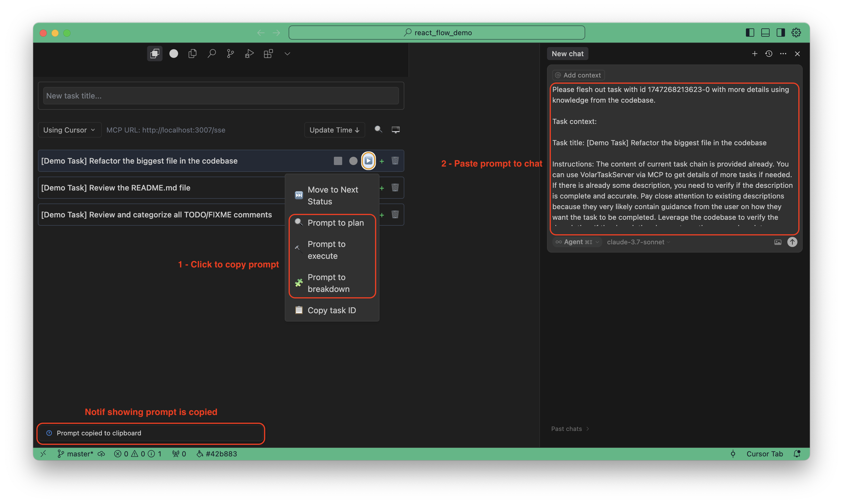The image size is (843, 504).
Task: Click the New task title input field
Action: click(x=221, y=96)
